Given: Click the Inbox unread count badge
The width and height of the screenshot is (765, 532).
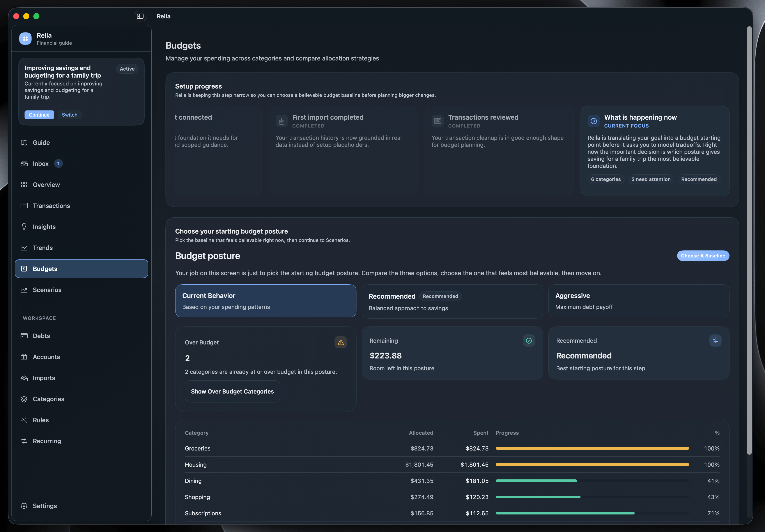Looking at the screenshot, I should [58, 164].
